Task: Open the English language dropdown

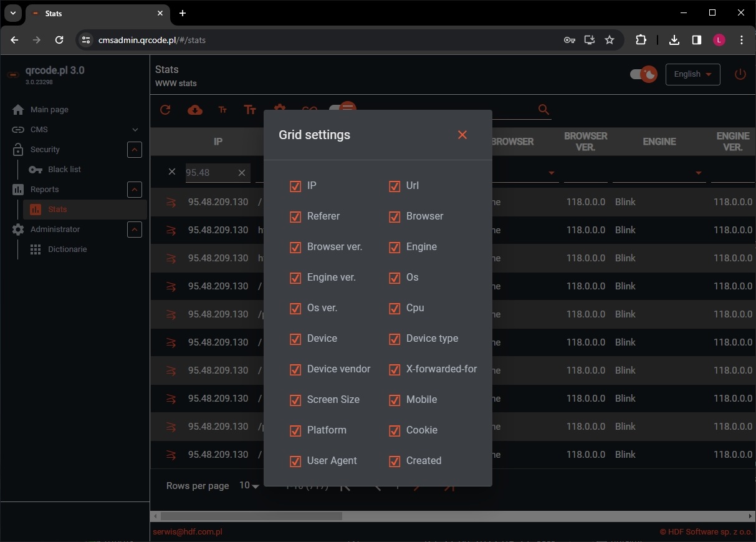Action: pyautogui.click(x=692, y=74)
